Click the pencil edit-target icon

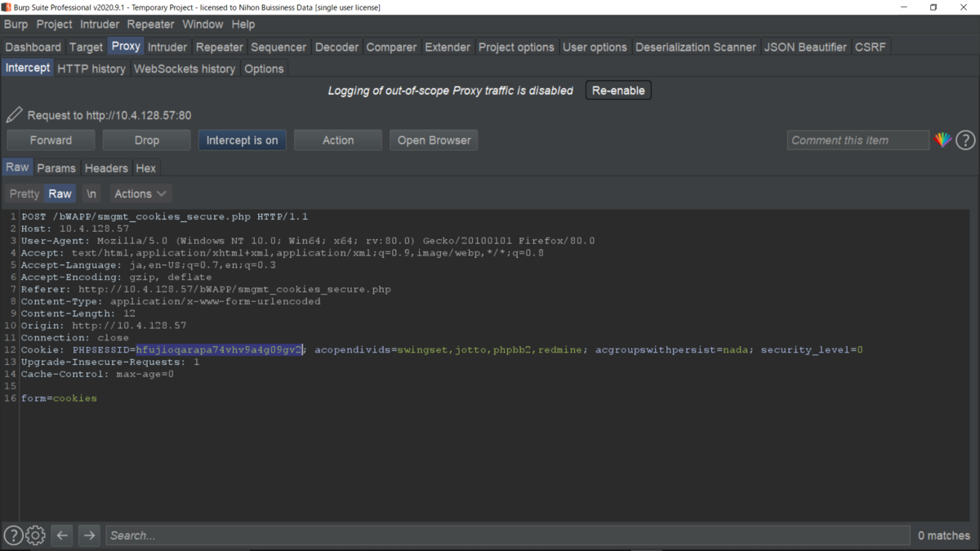tap(15, 115)
